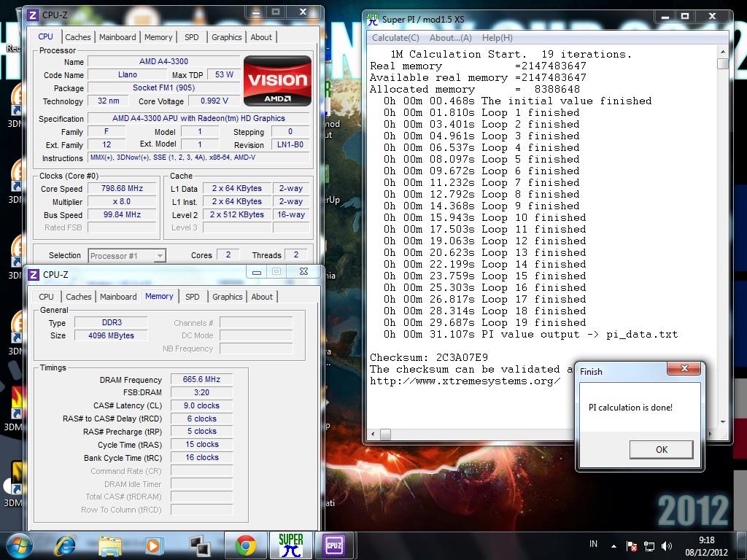Show hidden tray icons arrow

click(x=614, y=547)
